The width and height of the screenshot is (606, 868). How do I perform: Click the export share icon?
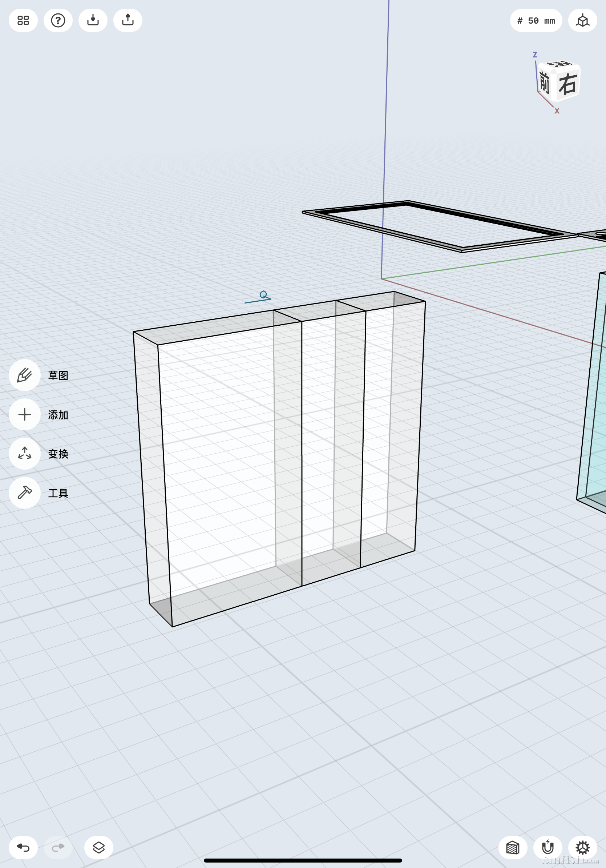[x=128, y=20]
